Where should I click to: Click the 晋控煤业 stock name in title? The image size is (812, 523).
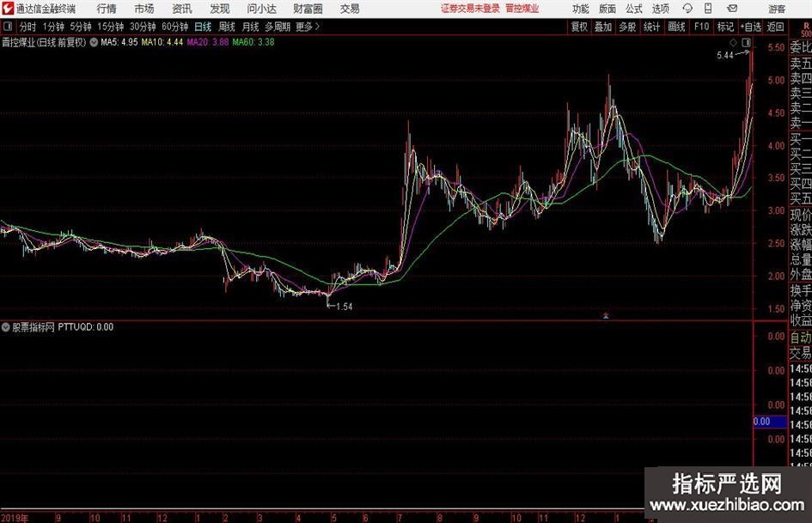(x=522, y=9)
